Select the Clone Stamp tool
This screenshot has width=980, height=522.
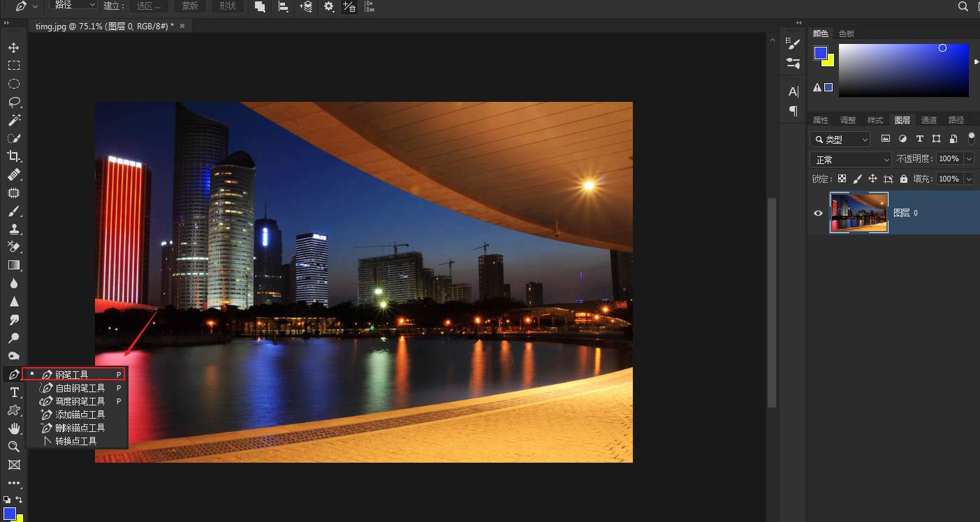[x=13, y=229]
